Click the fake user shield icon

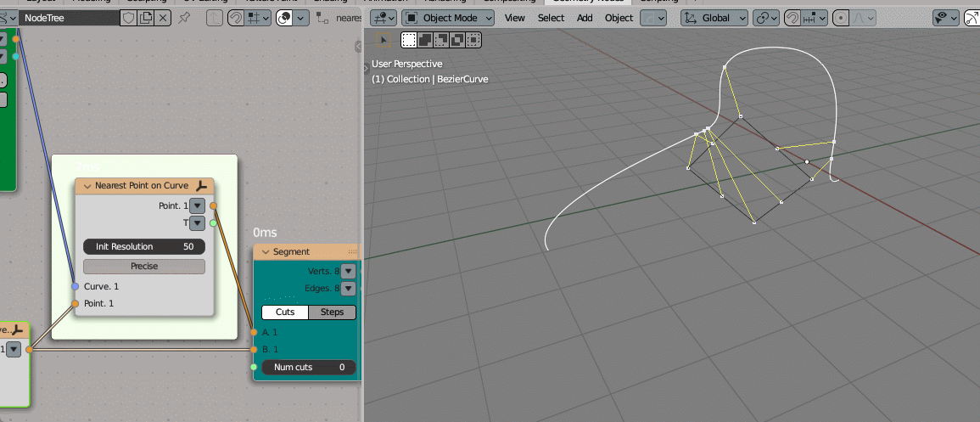coord(128,17)
